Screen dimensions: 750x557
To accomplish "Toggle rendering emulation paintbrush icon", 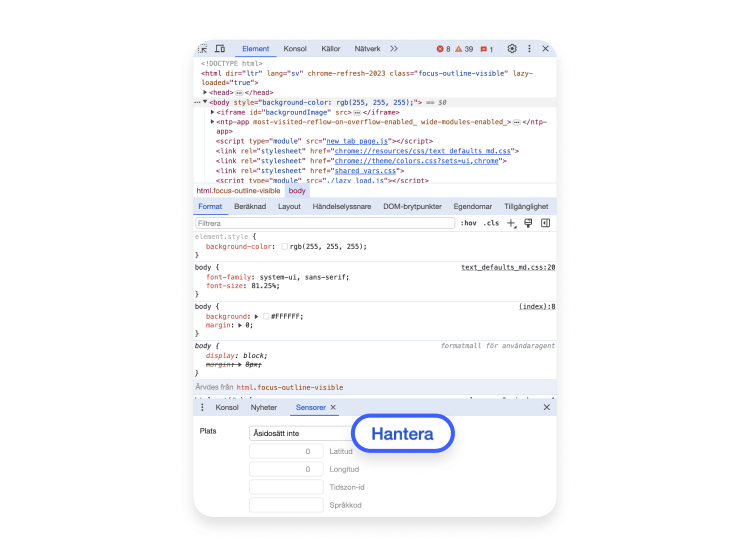I will point(528,223).
